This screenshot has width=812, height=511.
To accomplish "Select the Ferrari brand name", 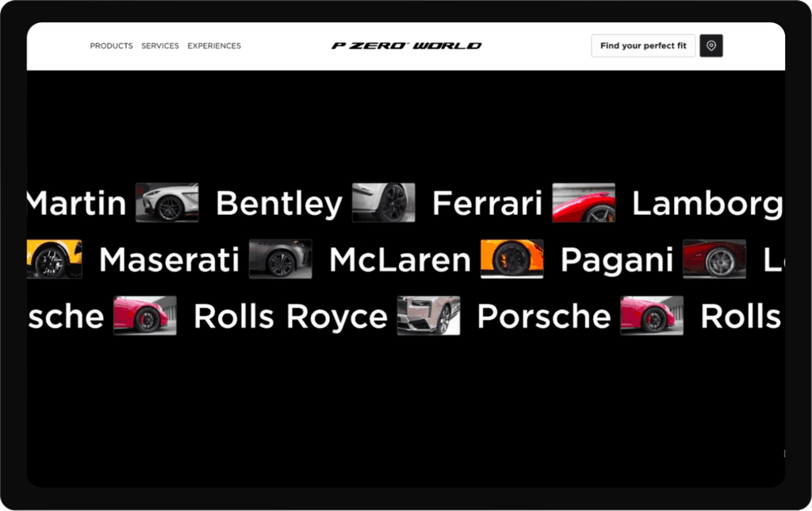I will click(487, 202).
